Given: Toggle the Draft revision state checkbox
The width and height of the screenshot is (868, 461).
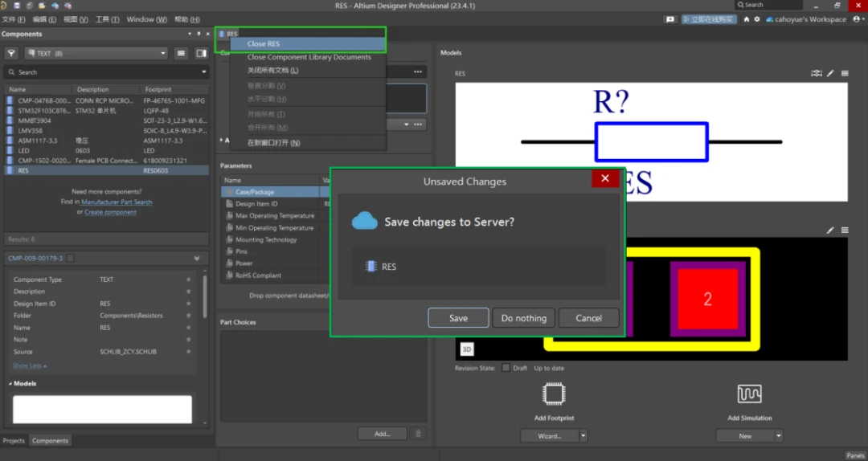Looking at the screenshot, I should (x=506, y=368).
